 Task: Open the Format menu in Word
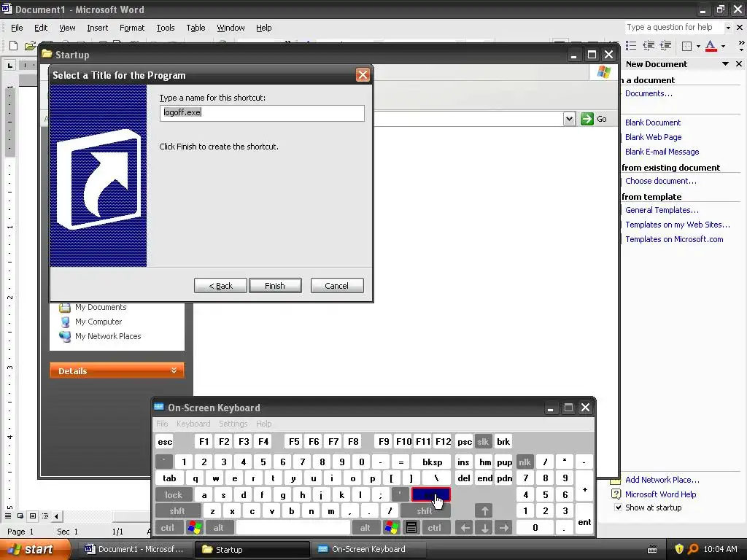point(132,28)
